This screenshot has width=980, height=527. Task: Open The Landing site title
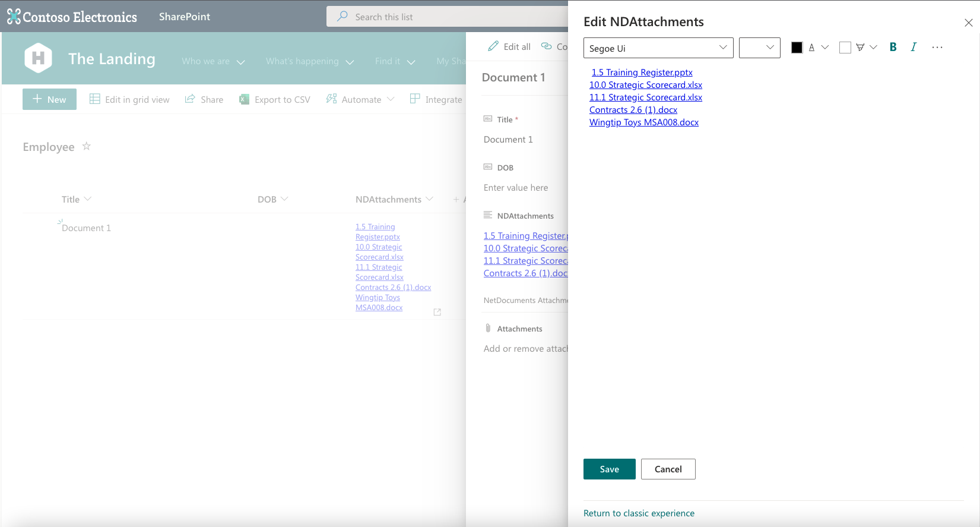point(112,59)
